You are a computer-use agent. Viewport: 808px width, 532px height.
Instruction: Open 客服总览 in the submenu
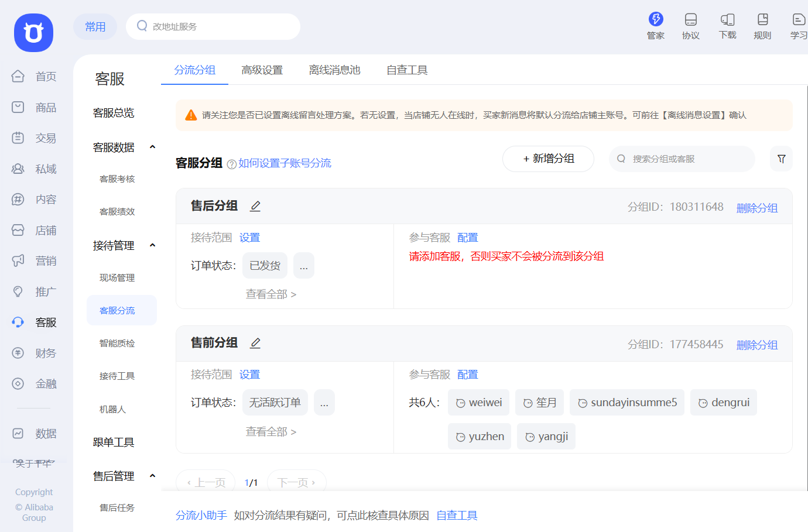pos(114,113)
